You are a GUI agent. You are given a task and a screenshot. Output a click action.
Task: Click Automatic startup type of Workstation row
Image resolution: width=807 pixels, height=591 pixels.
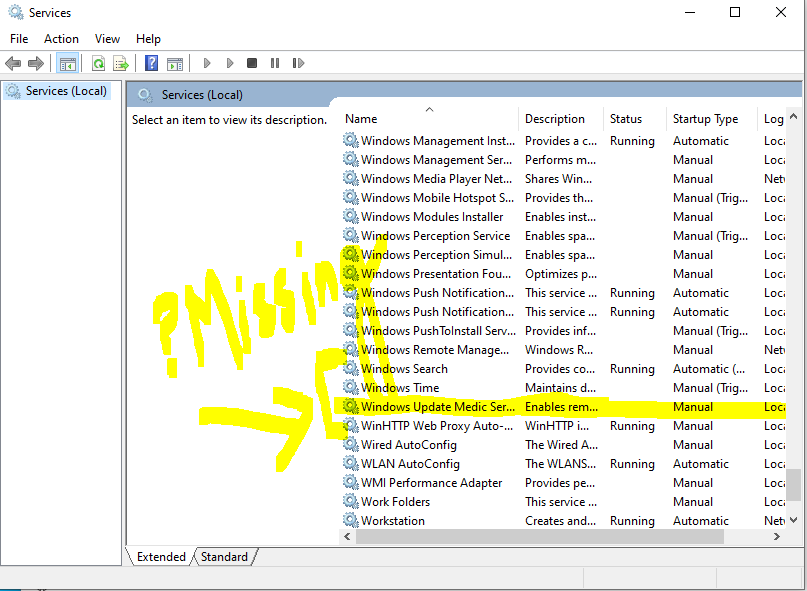(x=700, y=520)
